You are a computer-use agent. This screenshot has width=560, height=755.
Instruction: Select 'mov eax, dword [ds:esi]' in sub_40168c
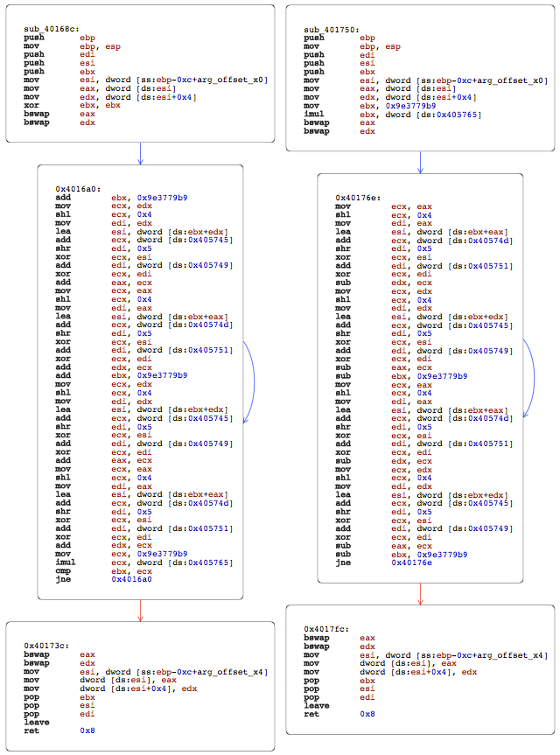coord(100,88)
